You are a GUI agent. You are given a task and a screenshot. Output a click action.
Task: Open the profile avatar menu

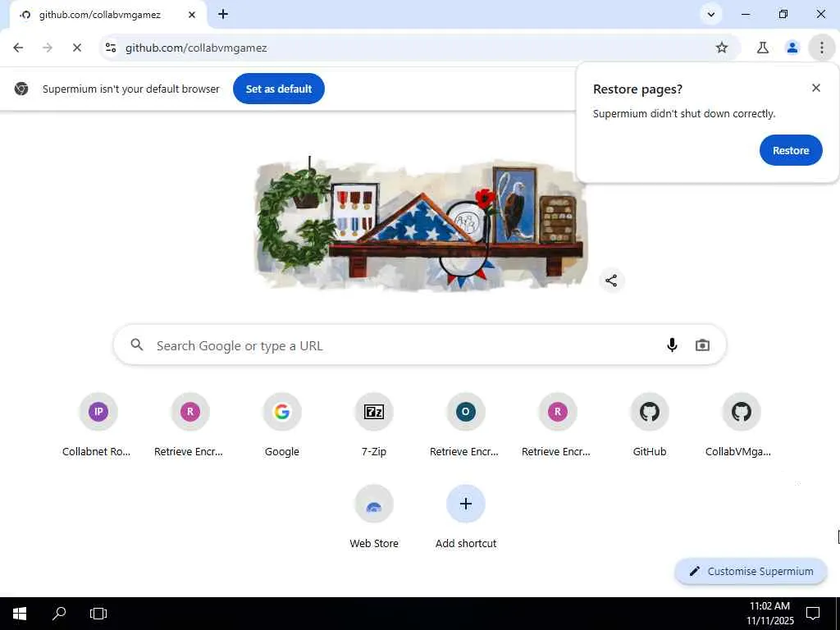click(x=792, y=48)
